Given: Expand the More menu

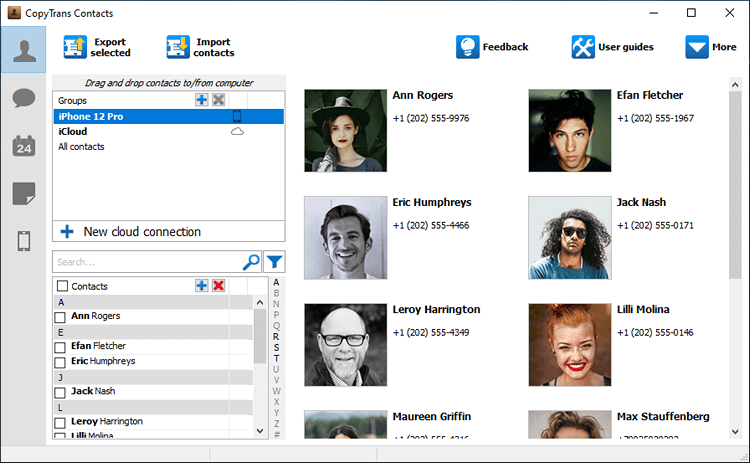Looking at the screenshot, I should (x=711, y=47).
